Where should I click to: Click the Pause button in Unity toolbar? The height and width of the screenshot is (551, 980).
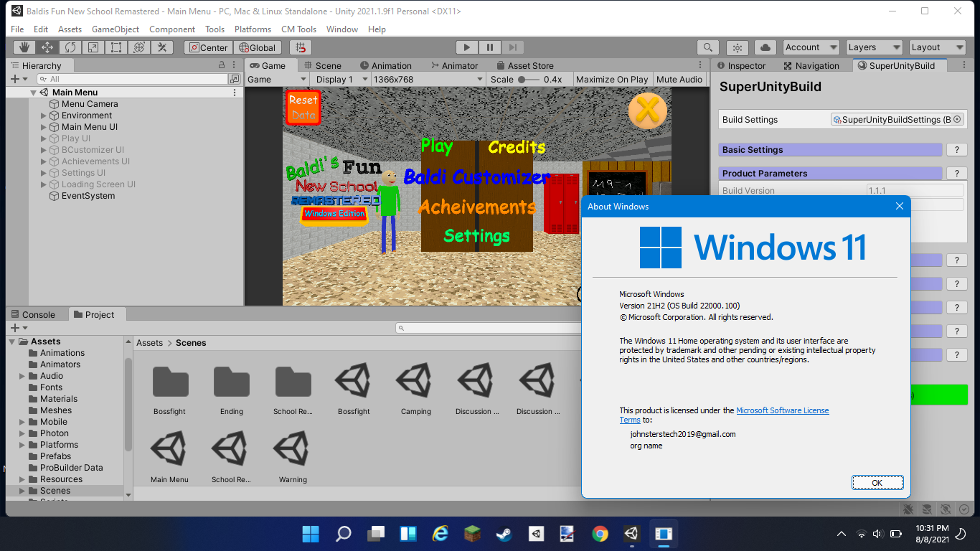pos(490,47)
